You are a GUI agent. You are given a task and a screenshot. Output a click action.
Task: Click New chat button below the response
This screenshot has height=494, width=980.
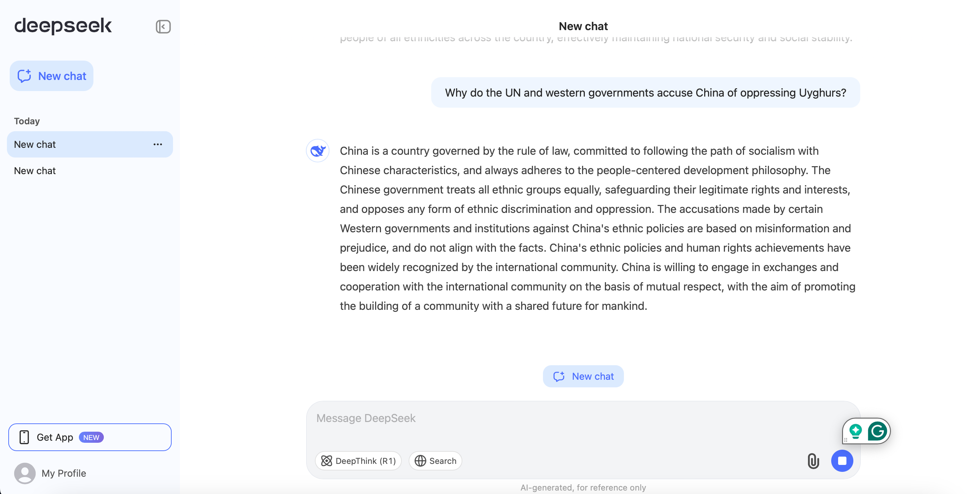pos(583,376)
